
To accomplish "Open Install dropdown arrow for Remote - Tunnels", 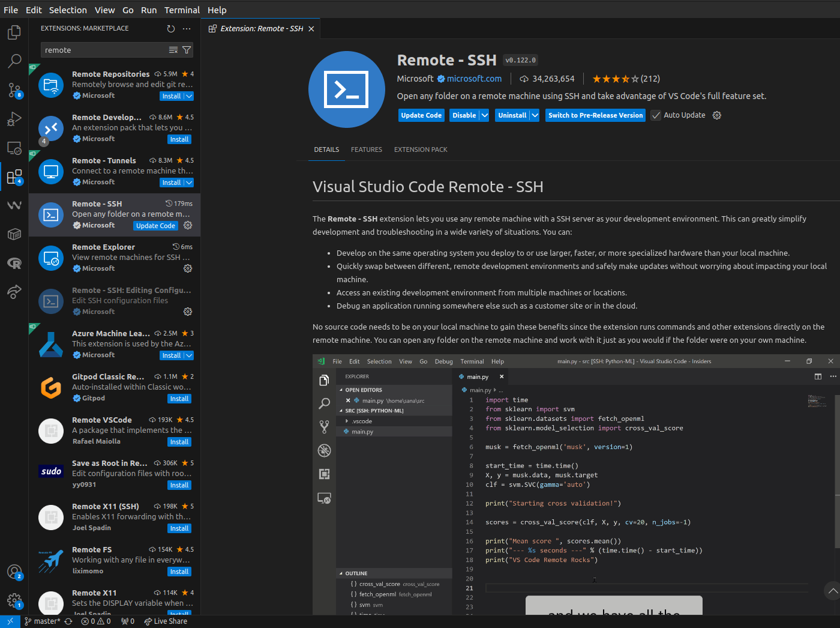I will click(189, 183).
